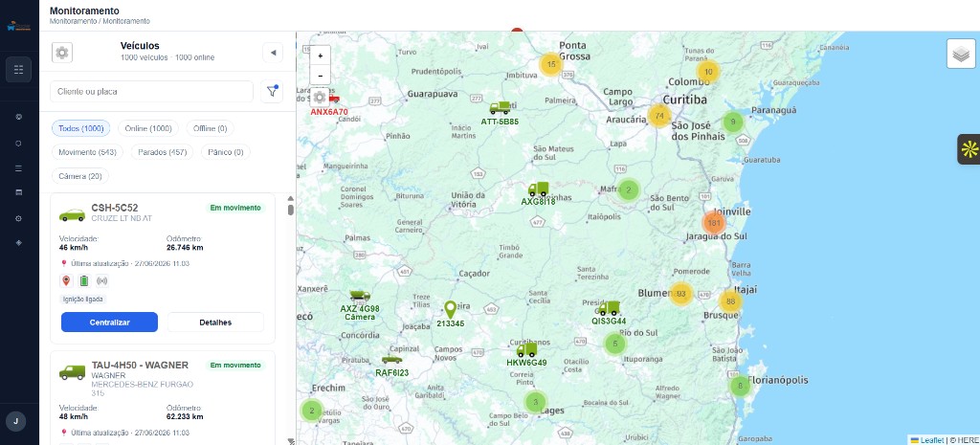Viewport: 980px width, 445px height.
Task: Click the HKW6G49 truck marker
Action: (526, 350)
